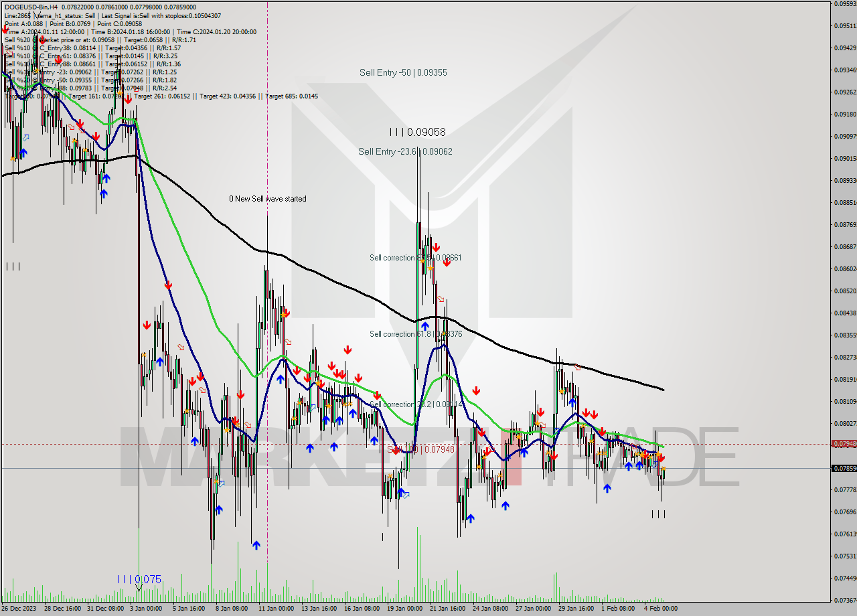
Task: Click the '16 Jan 08:00' date label
Action: pyautogui.click(x=362, y=609)
